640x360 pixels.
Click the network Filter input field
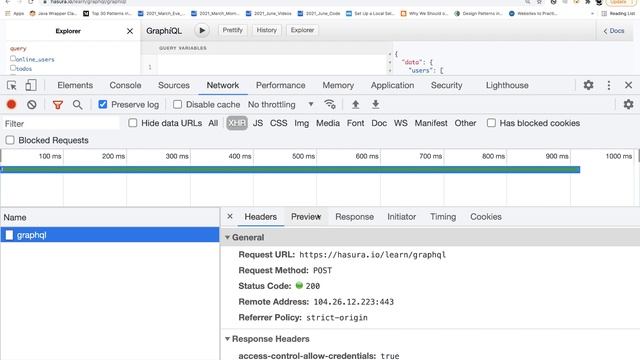click(x=61, y=123)
